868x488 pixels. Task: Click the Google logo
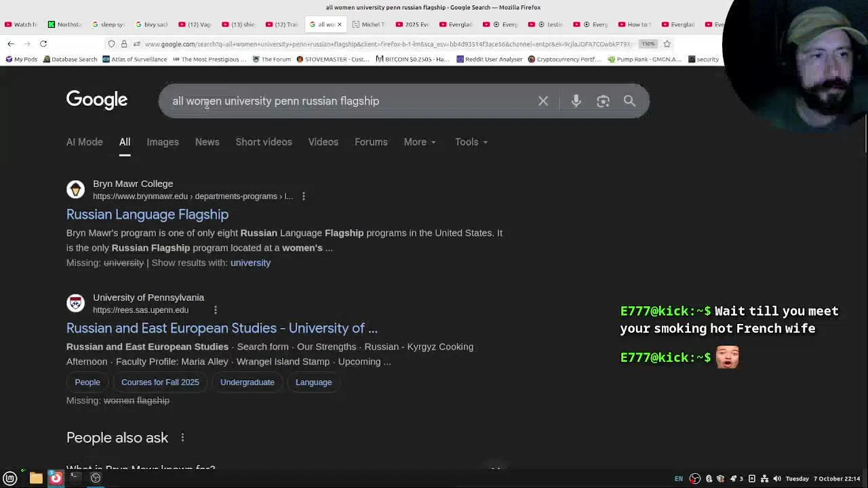pyautogui.click(x=97, y=100)
